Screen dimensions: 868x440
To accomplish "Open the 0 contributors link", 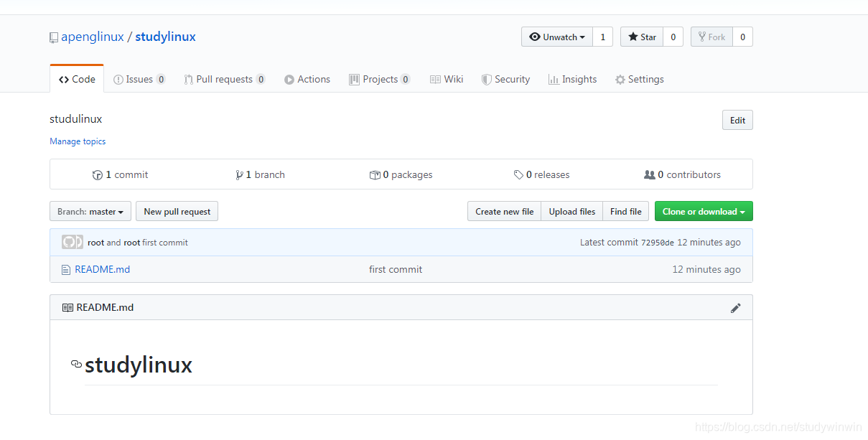I will pos(682,174).
